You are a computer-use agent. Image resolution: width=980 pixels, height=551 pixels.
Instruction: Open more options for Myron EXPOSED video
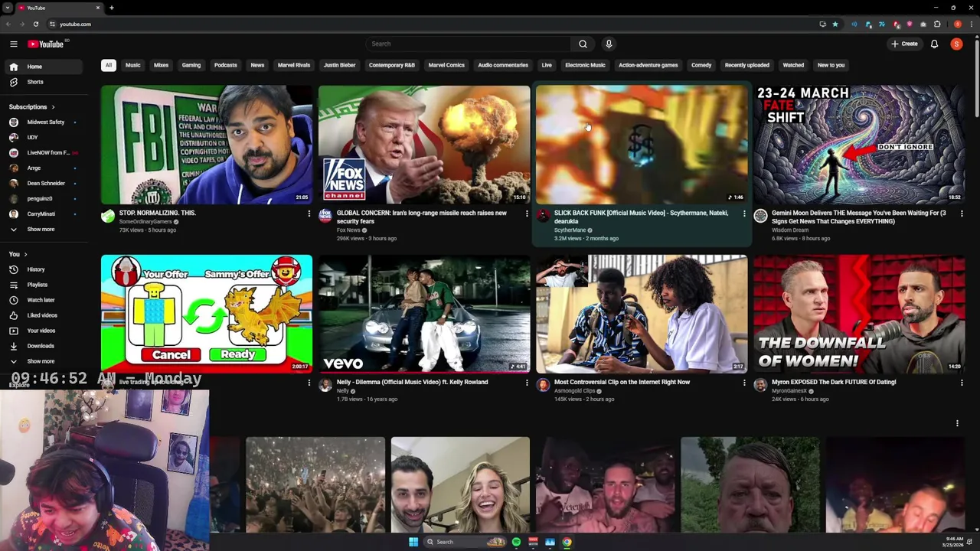pyautogui.click(x=962, y=383)
